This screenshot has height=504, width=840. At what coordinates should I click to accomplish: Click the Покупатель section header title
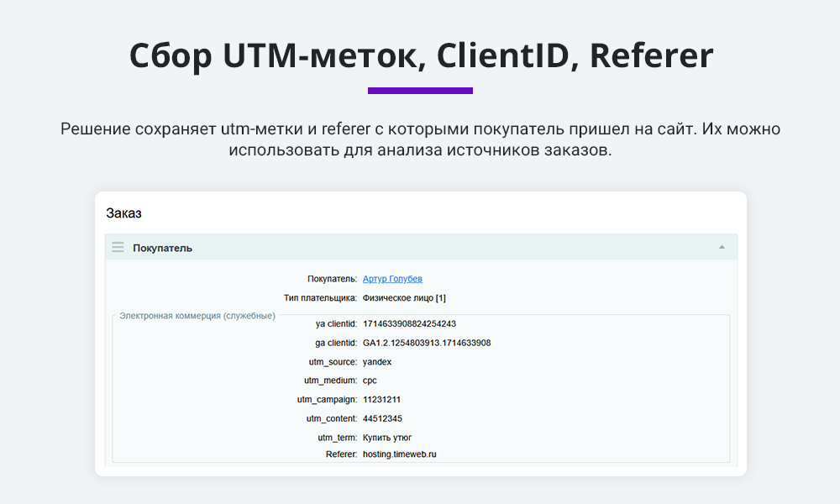click(x=162, y=248)
